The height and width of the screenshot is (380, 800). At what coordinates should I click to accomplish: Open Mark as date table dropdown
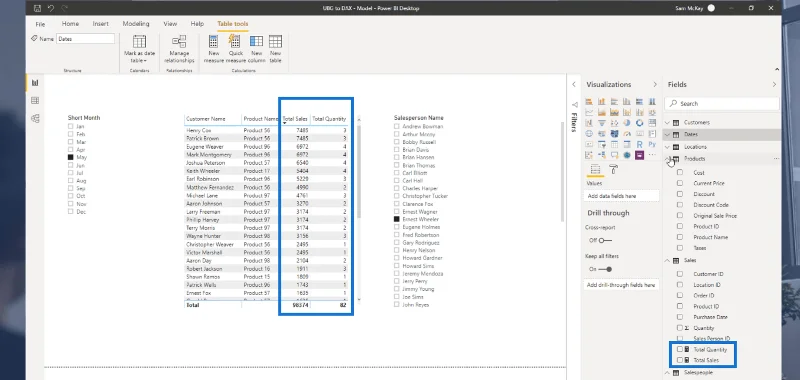tap(139, 49)
